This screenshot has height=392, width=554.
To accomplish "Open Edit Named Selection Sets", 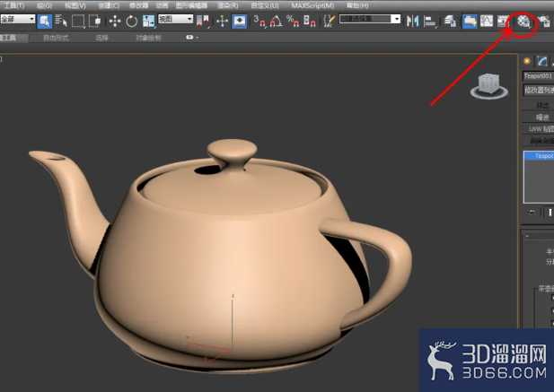I will point(329,22).
